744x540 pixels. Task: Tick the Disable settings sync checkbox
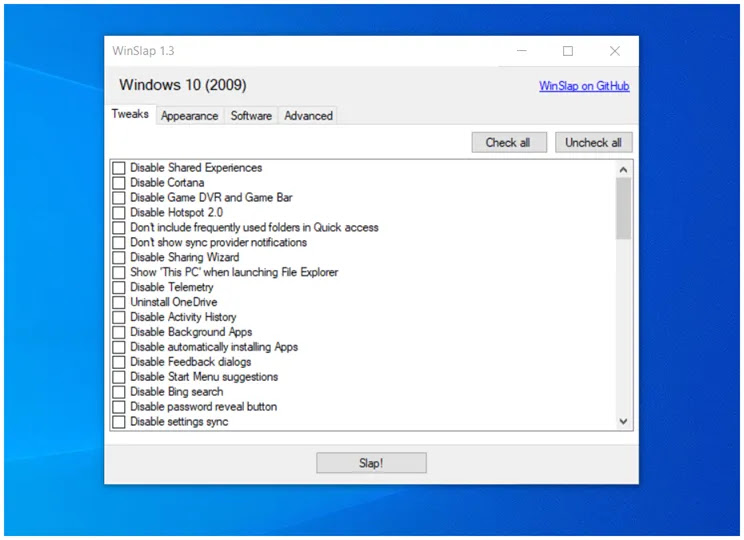coord(119,422)
